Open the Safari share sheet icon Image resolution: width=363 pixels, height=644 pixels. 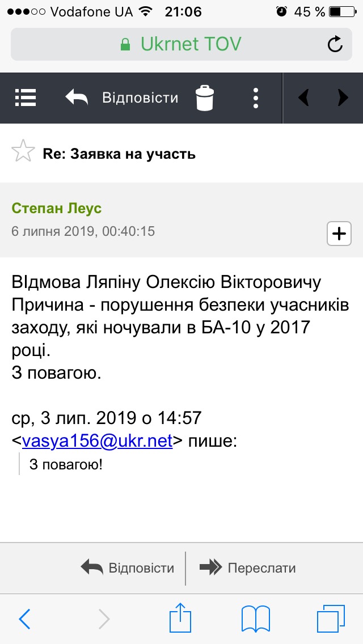coord(180,617)
